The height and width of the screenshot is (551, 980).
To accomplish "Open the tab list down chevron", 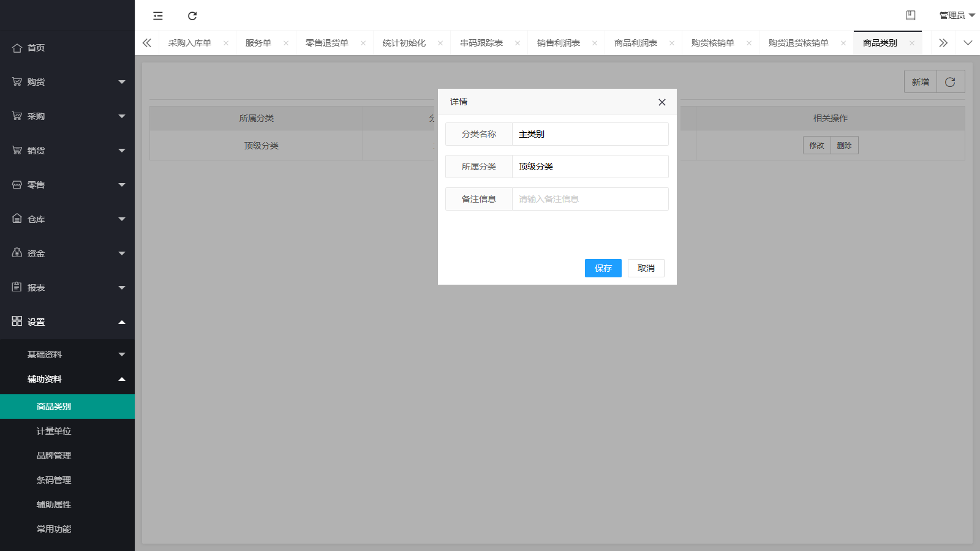I will tap(968, 43).
